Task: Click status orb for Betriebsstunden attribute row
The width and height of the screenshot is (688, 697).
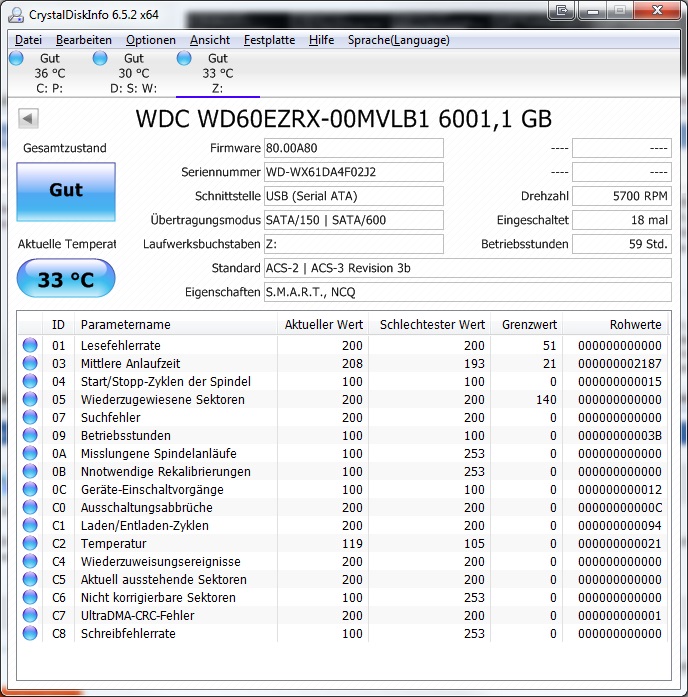Action: pyautogui.click(x=30, y=435)
